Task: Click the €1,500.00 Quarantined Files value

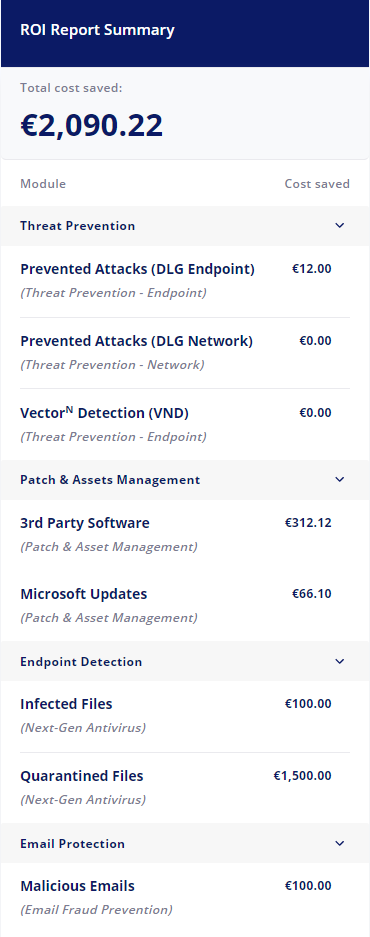Action: pos(302,776)
